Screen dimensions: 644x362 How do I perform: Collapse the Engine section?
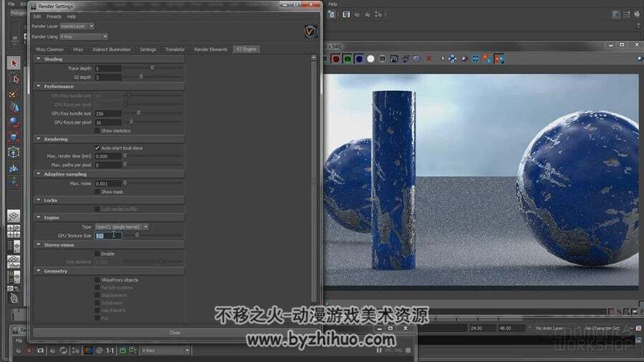39,217
